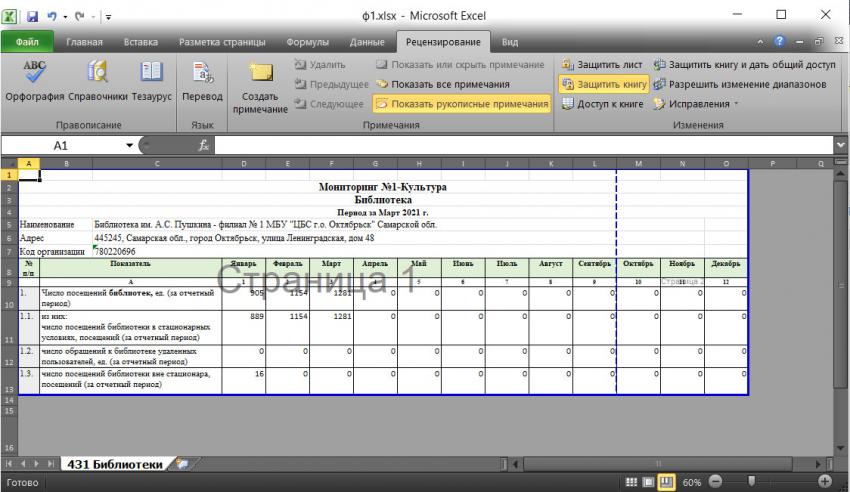The image size is (850, 492).
Task: Open the Тезаурус thesaurus
Action: [151, 80]
